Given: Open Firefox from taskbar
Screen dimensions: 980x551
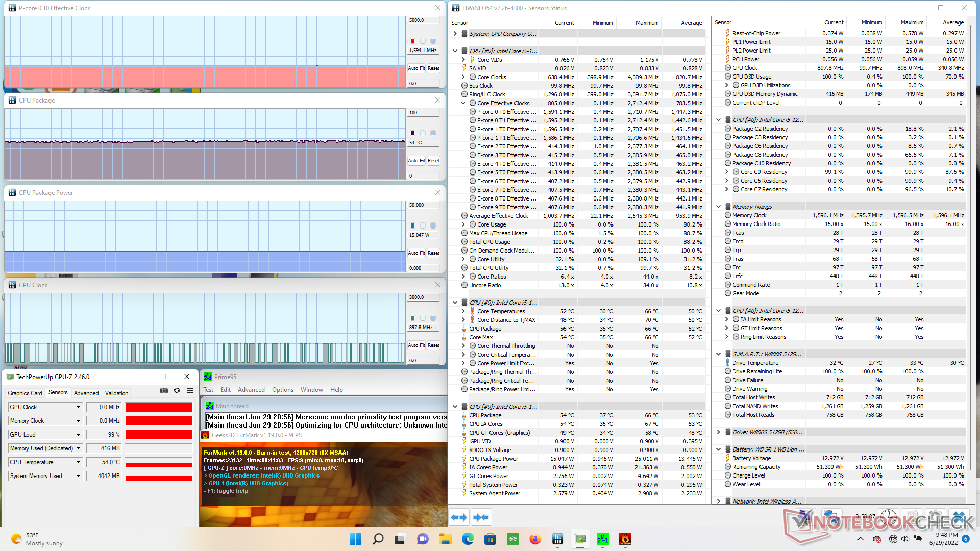Looking at the screenshot, I should pos(535,539).
